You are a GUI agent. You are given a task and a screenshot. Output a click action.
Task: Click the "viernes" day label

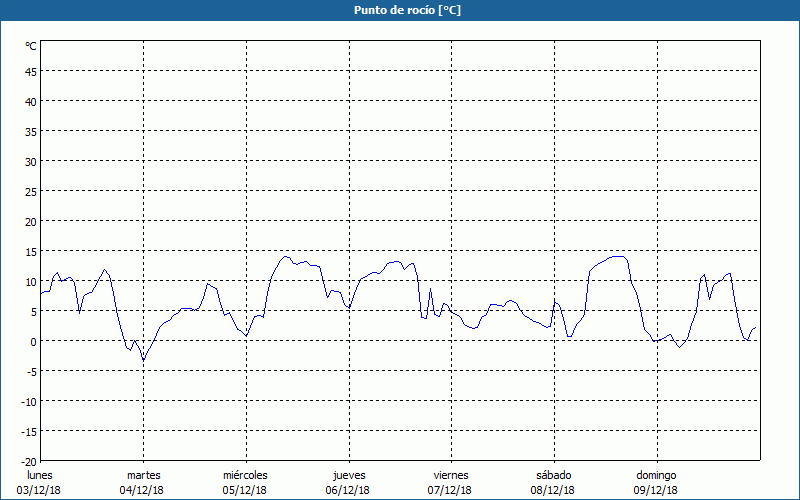click(450, 475)
